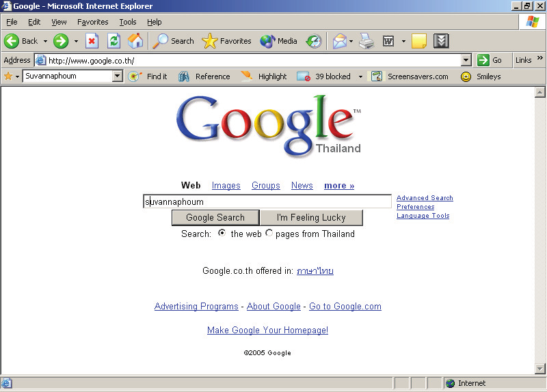Click the Mail envelope icon
The height and width of the screenshot is (392, 547).
(339, 42)
